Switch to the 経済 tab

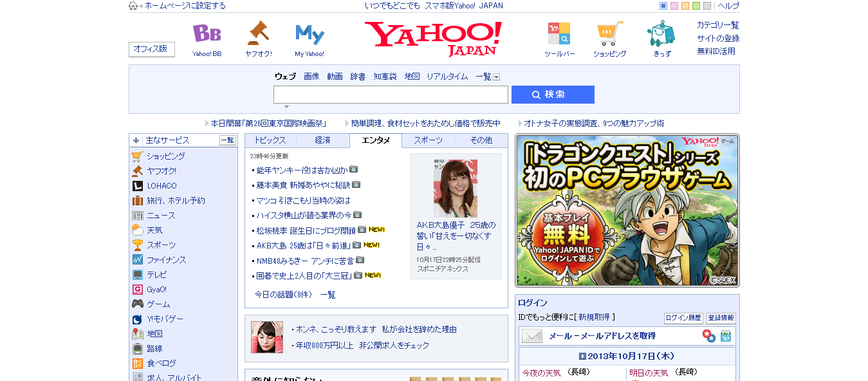[x=323, y=140]
